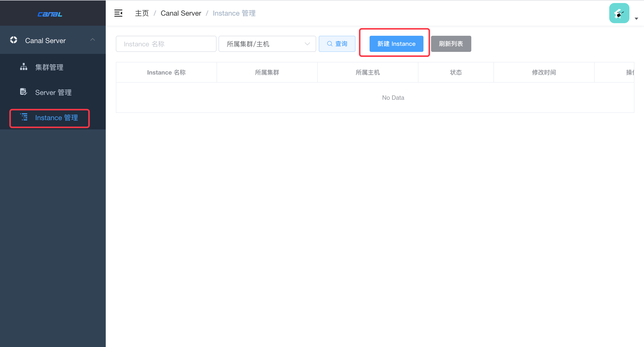Open the user menu caret arrow

click(636, 19)
